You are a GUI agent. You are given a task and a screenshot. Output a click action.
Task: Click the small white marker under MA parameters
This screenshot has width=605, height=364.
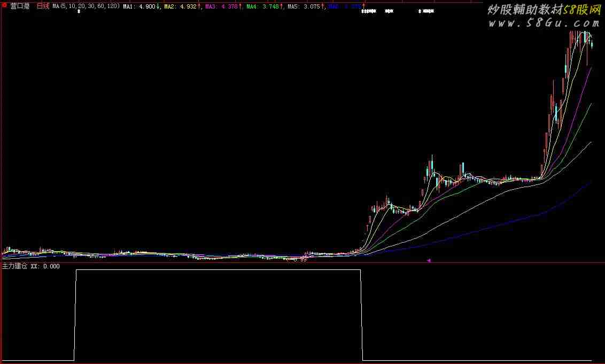coord(79,12)
